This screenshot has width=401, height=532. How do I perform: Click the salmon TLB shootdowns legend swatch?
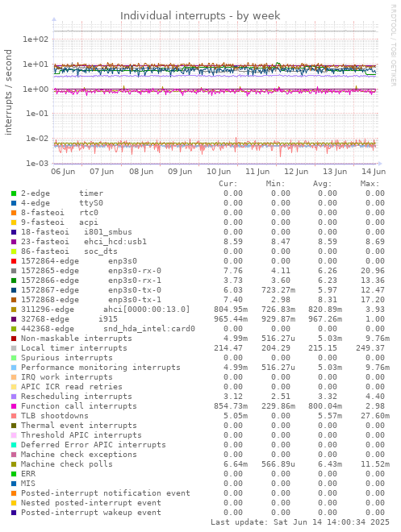click(14, 416)
